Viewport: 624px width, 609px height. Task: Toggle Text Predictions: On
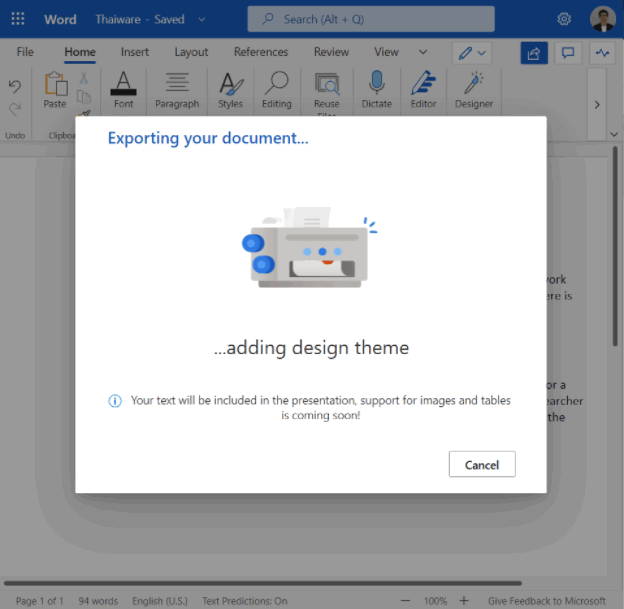click(x=245, y=601)
